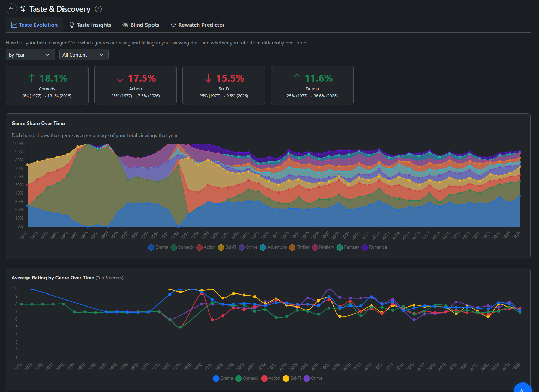Screen dimensions: 539x392
Task: Click the 2026 Drama data point in Genre Share chart
Action: [x=520, y=196]
